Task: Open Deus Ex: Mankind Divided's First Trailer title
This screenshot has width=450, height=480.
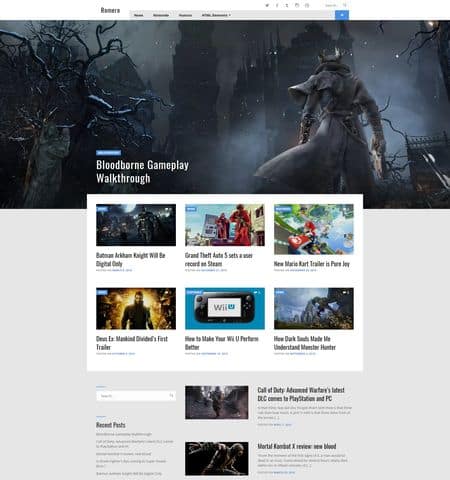Action: [132, 343]
